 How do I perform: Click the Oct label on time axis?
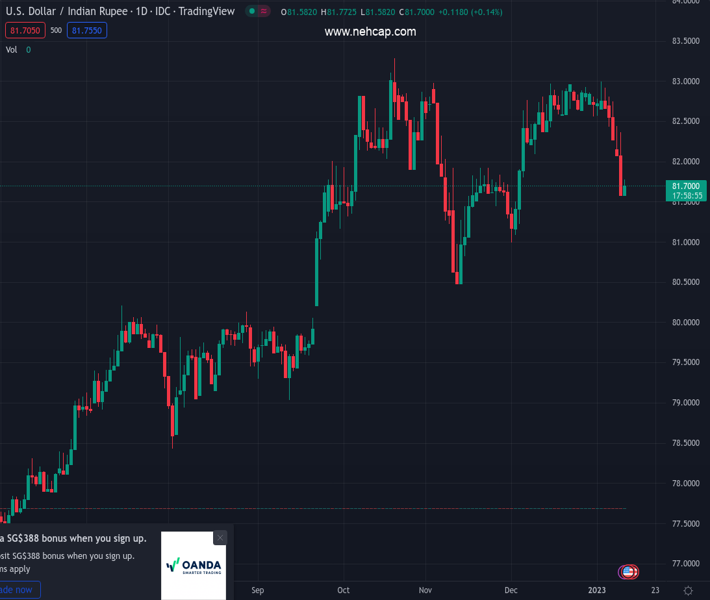[x=344, y=590]
